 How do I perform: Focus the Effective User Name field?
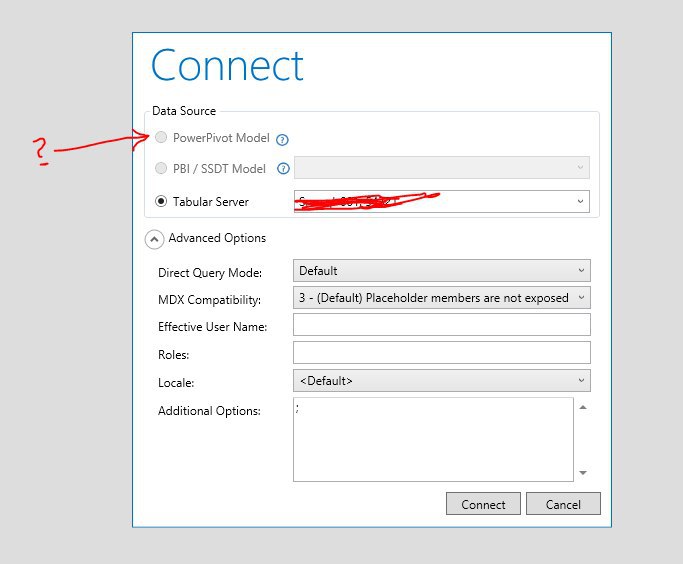coord(442,325)
